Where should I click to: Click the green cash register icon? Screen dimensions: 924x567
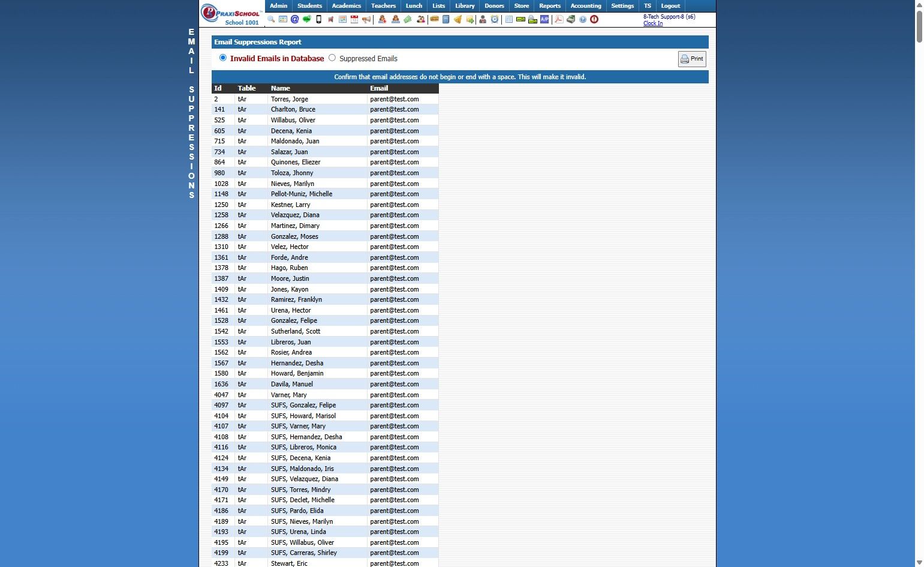(571, 19)
